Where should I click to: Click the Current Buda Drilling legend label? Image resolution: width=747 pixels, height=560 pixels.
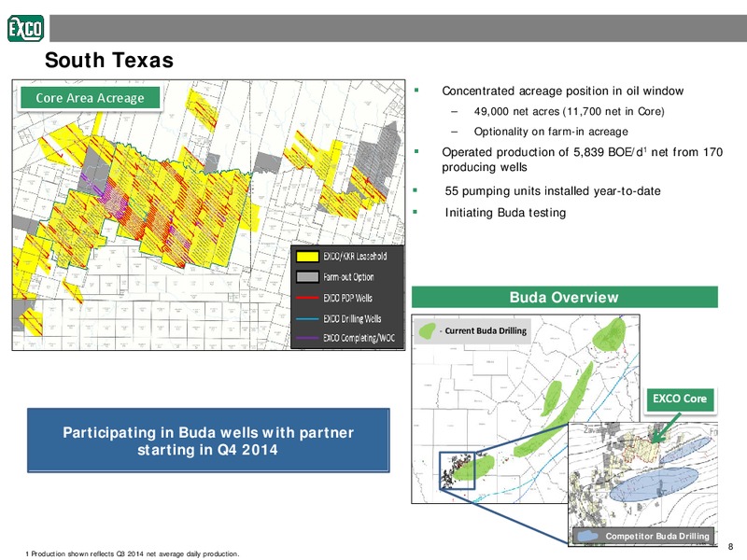[x=486, y=331]
